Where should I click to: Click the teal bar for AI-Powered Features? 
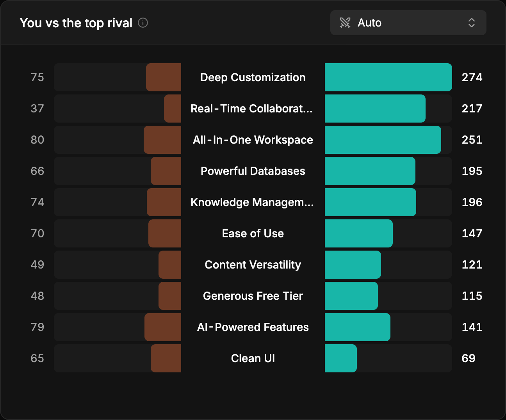(x=358, y=327)
